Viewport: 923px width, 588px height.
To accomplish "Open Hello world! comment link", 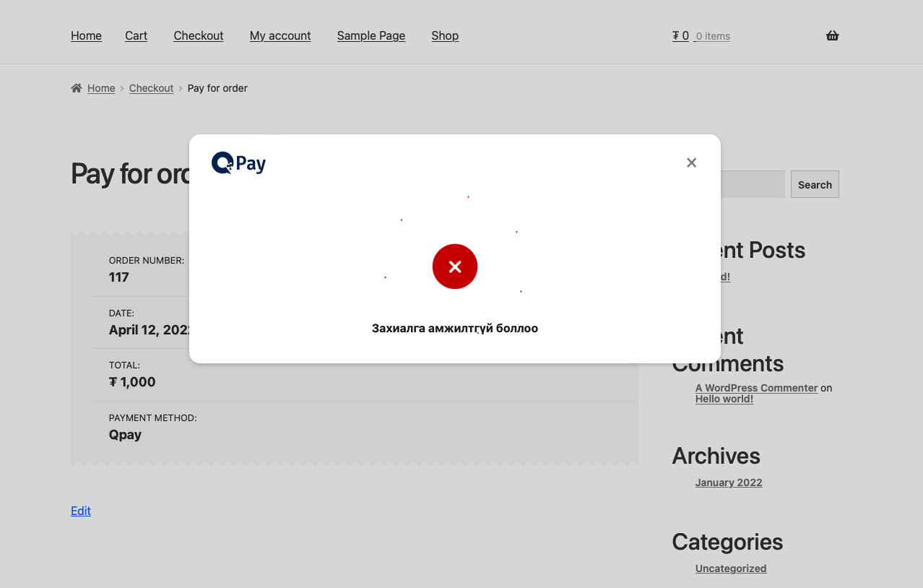I will 724,399.
